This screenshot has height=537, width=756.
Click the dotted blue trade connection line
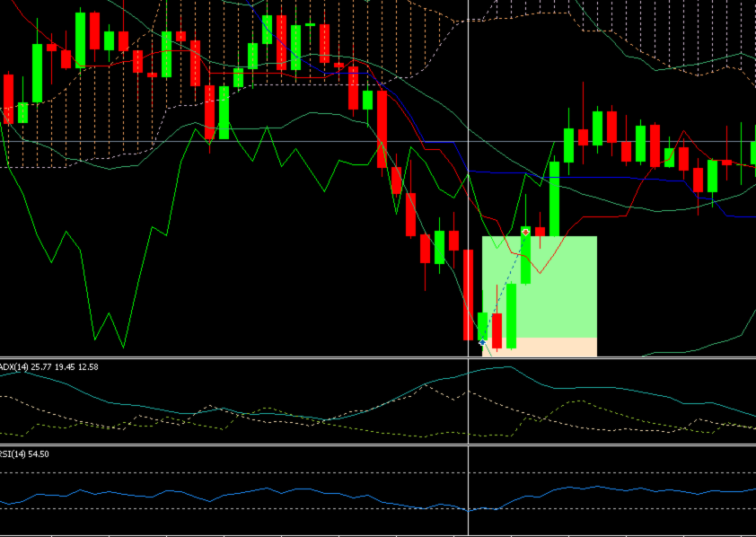point(504,287)
